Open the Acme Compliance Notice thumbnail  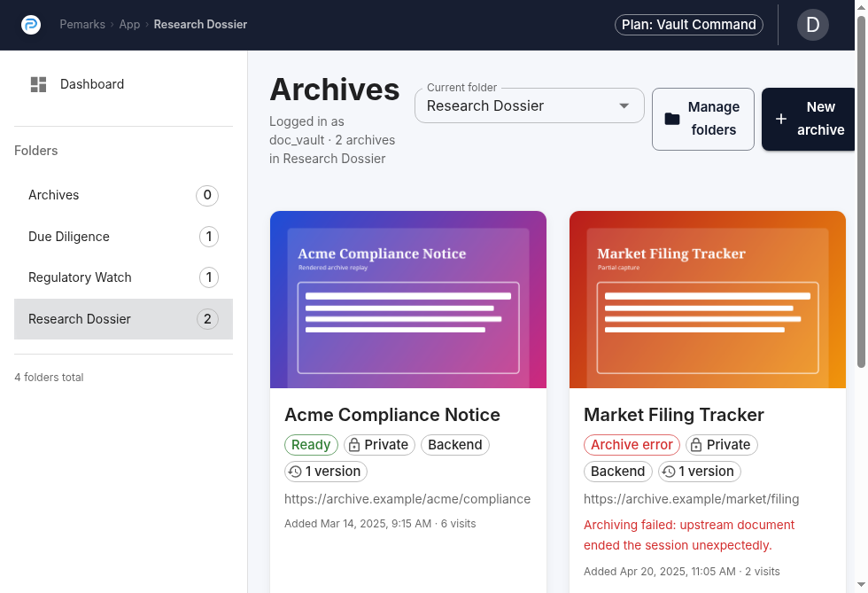[x=408, y=300]
